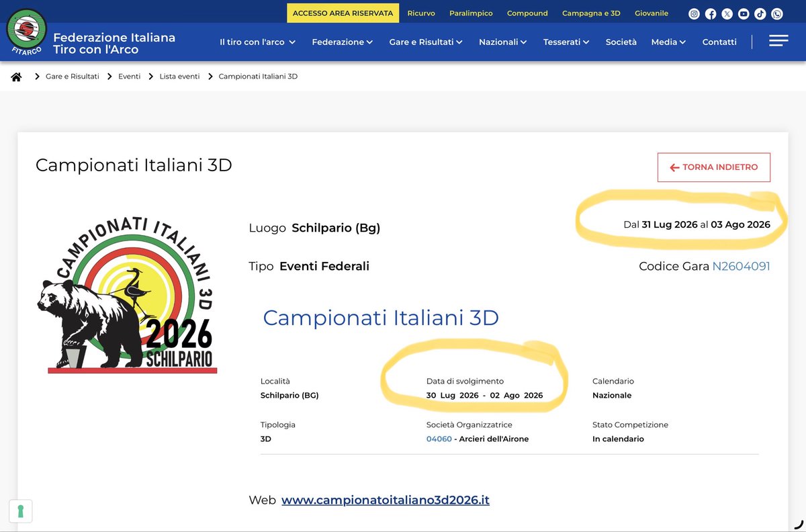This screenshot has width=806, height=532.
Task: Click the 'Nazionale' calendar value
Action: (x=612, y=396)
